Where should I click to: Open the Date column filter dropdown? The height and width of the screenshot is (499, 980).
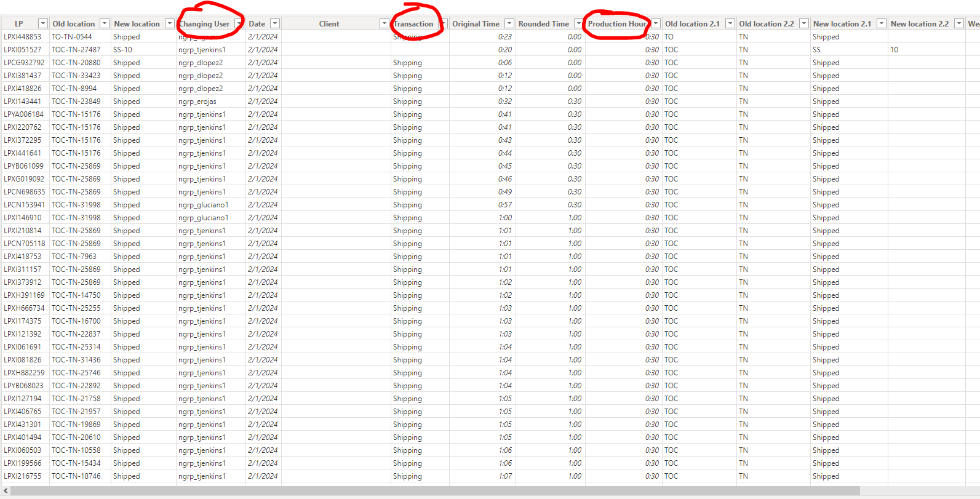[x=275, y=23]
